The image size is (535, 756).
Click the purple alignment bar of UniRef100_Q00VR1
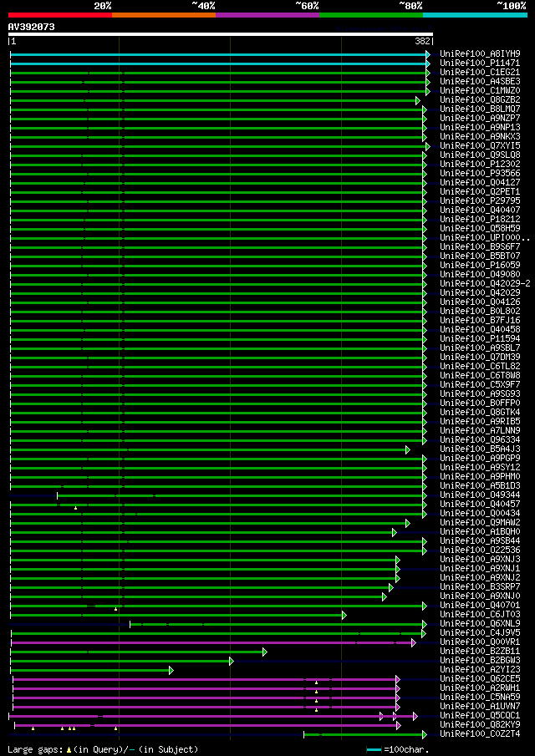(x=211, y=642)
